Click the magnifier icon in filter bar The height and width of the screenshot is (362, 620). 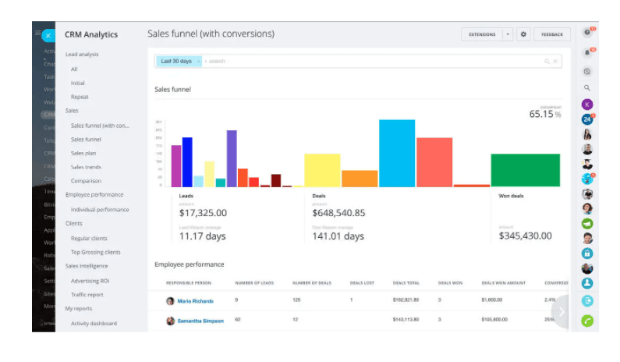(547, 61)
